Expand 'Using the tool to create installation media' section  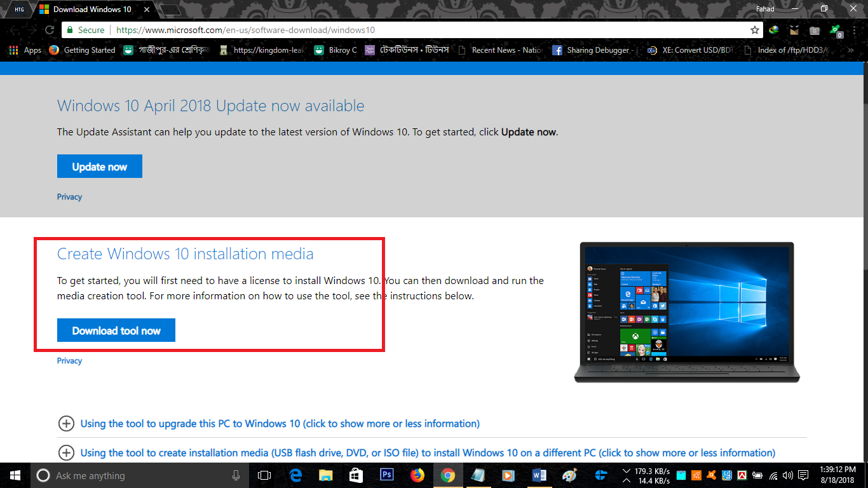(417, 453)
